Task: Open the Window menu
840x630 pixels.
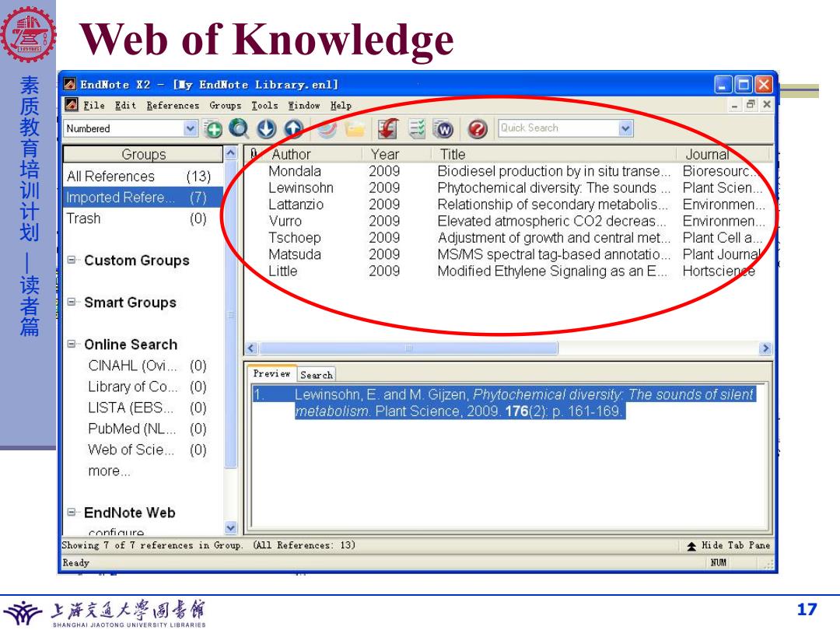Action: point(304,106)
